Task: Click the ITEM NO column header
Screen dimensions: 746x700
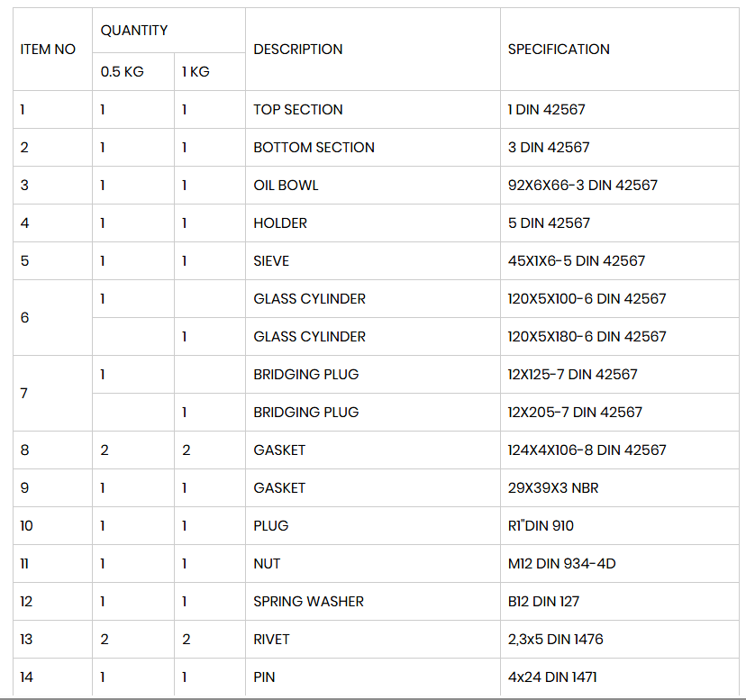Action: point(52,49)
